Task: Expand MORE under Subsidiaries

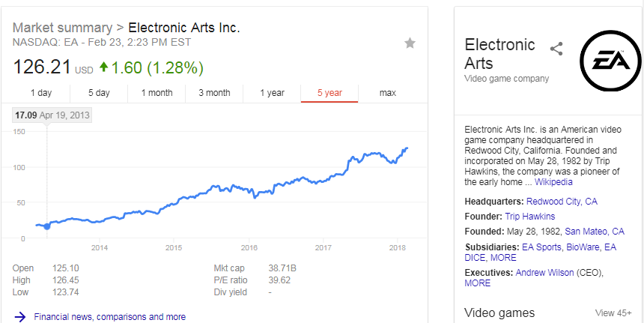Action: pos(503,257)
